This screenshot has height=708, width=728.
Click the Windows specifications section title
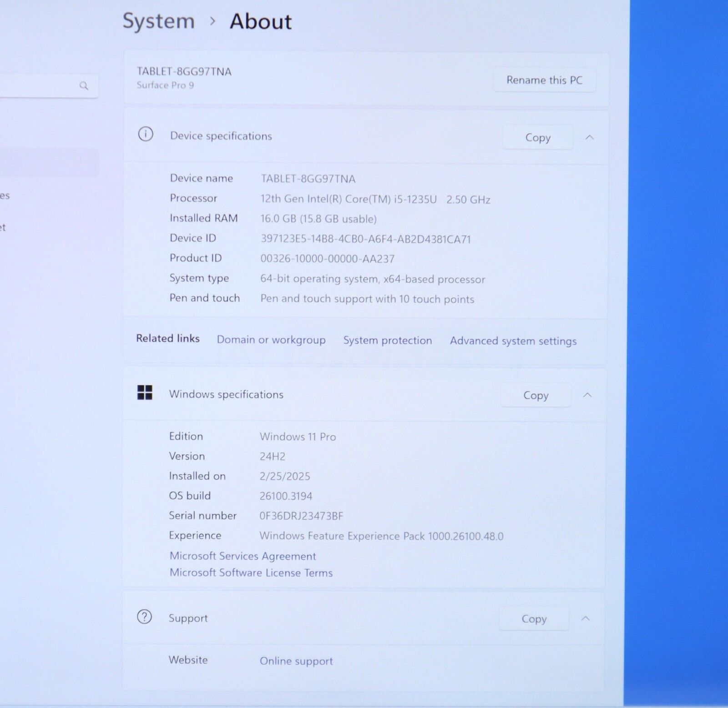click(226, 394)
